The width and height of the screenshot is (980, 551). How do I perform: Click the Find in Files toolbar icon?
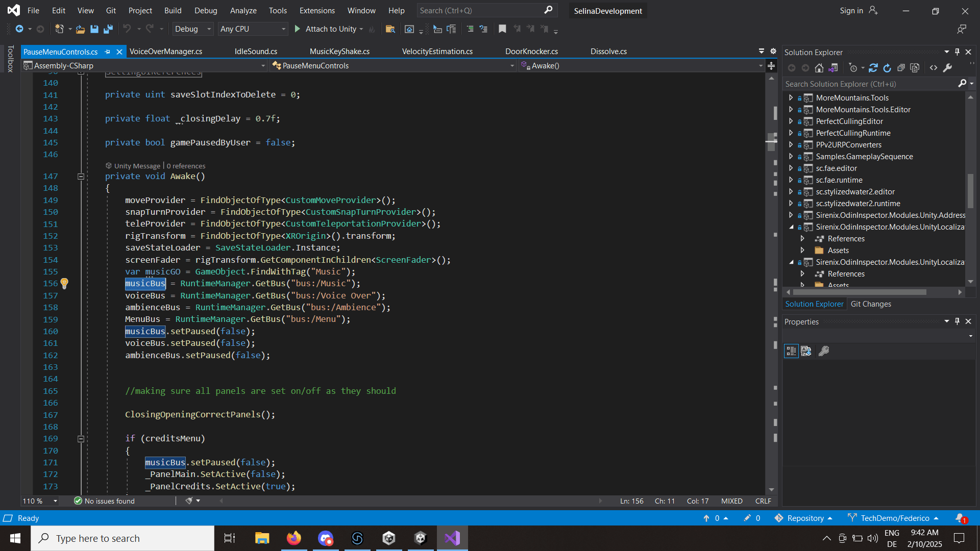390,29
